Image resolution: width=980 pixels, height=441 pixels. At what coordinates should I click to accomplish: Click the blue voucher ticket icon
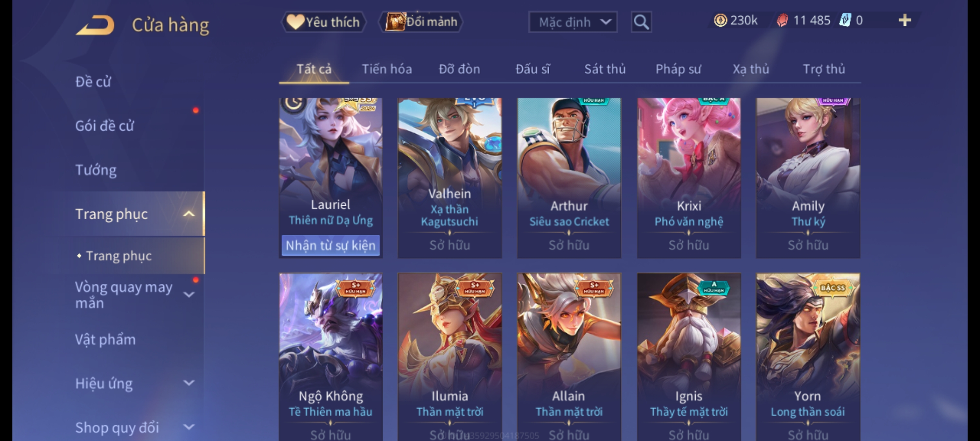[x=845, y=20]
